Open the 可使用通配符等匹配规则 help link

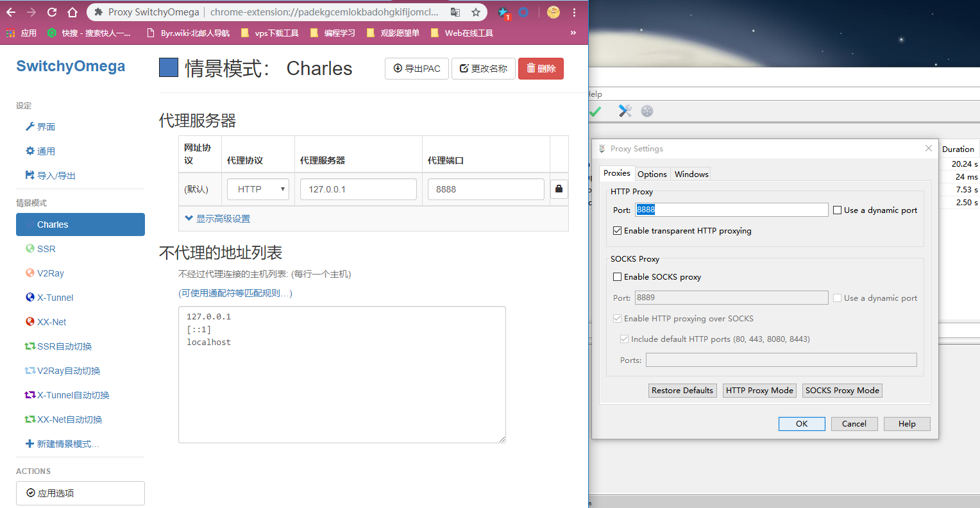(x=235, y=293)
